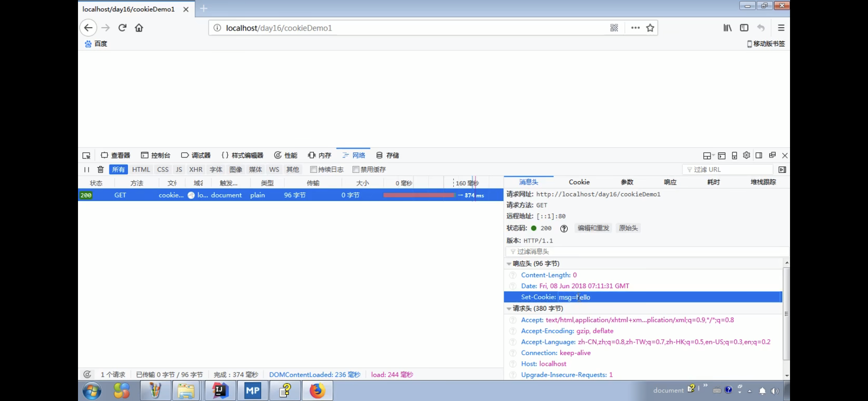Open IntelliJ IDEA from the taskbar
Image resolution: width=868 pixels, height=401 pixels.
coord(220,390)
